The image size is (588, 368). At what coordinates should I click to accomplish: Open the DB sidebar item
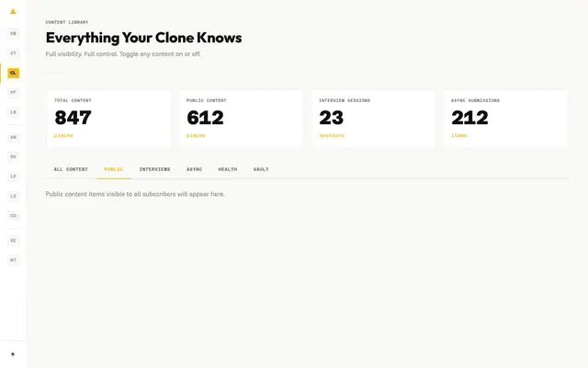pyautogui.click(x=13, y=33)
